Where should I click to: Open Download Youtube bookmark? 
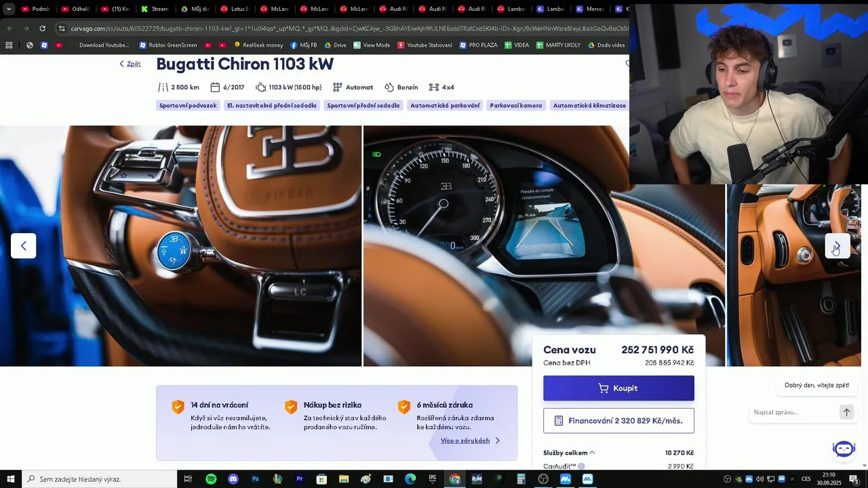click(x=100, y=45)
